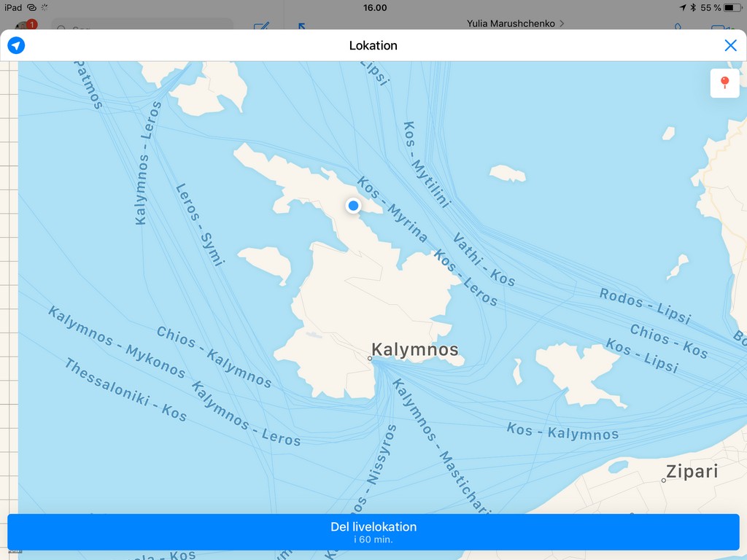Tap the red pin map button
The width and height of the screenshot is (747, 560).
pyautogui.click(x=724, y=83)
